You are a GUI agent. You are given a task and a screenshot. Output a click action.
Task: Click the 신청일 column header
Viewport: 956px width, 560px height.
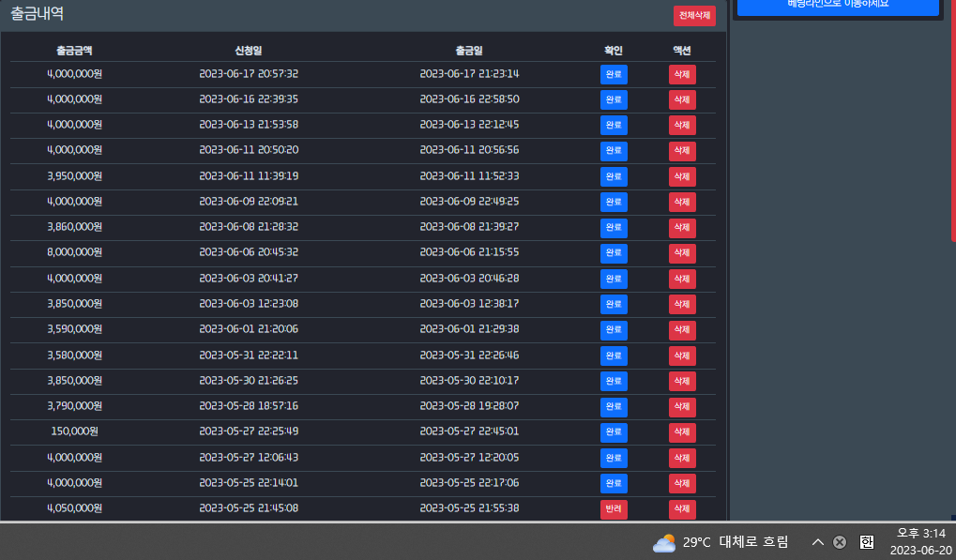[248, 51]
